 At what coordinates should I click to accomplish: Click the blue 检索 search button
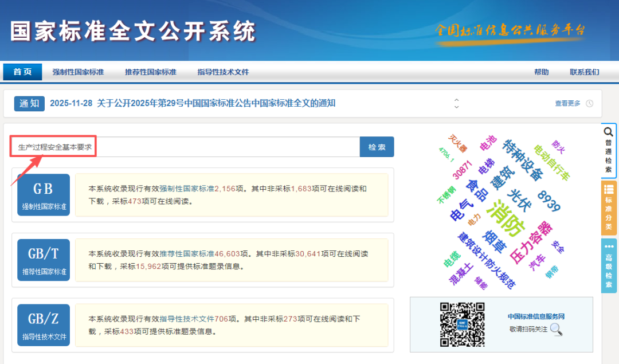click(x=377, y=147)
